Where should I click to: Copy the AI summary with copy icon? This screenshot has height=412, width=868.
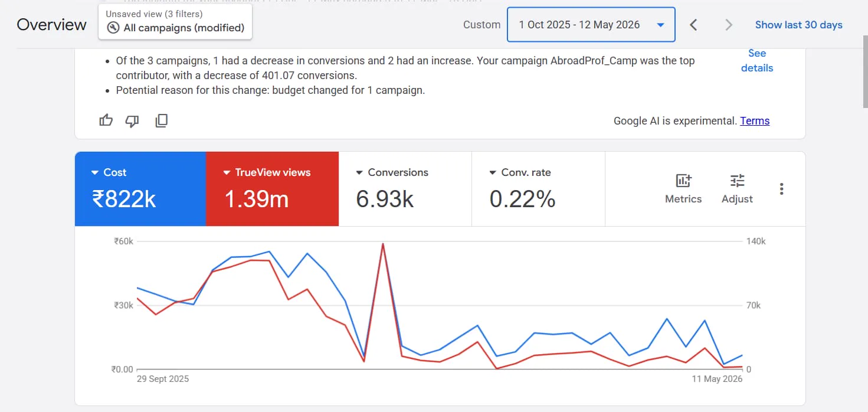(161, 121)
